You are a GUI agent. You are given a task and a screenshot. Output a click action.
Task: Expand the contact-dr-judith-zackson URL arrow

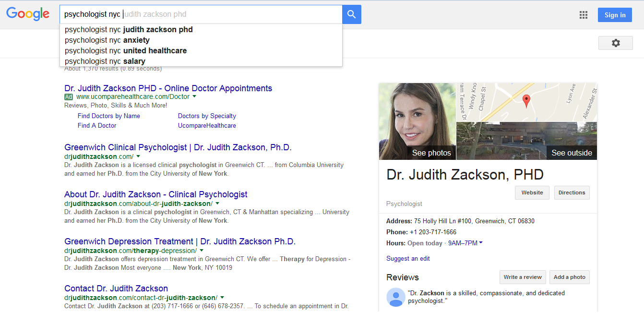(x=222, y=298)
